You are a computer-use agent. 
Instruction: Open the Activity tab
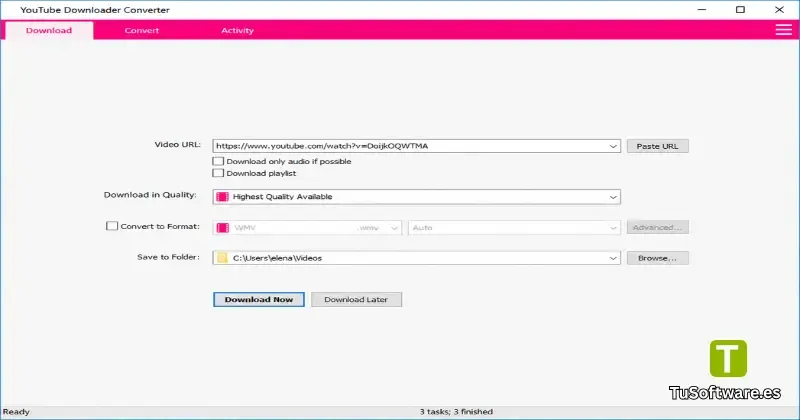[237, 30]
